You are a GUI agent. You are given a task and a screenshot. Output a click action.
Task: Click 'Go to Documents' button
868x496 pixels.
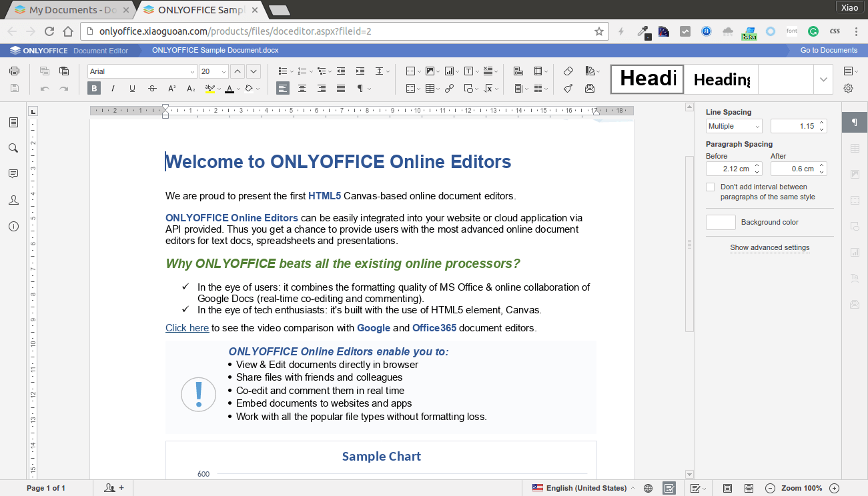click(829, 50)
